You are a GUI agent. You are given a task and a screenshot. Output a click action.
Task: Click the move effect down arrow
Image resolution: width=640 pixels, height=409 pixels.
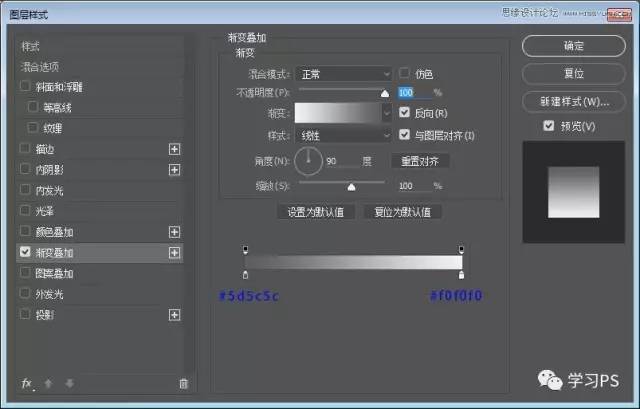coord(69,383)
